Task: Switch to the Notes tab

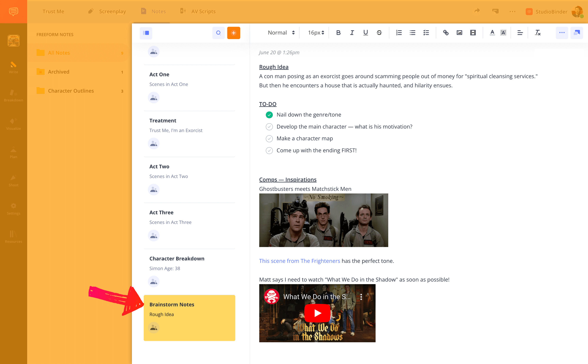Action: [x=153, y=11]
